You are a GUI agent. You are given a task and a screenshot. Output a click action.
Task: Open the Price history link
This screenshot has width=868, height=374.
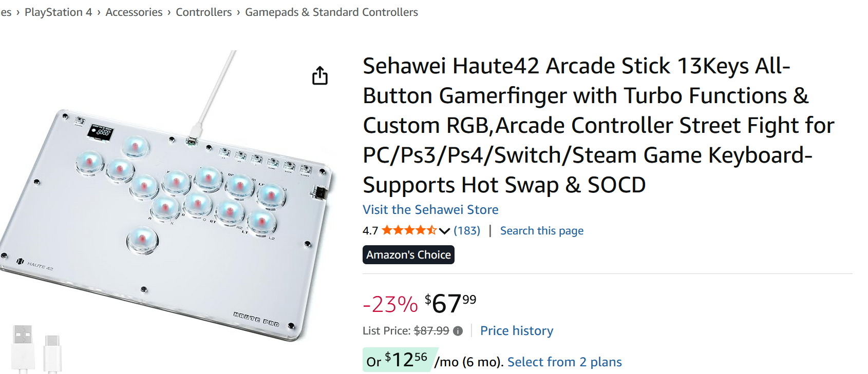tap(516, 331)
